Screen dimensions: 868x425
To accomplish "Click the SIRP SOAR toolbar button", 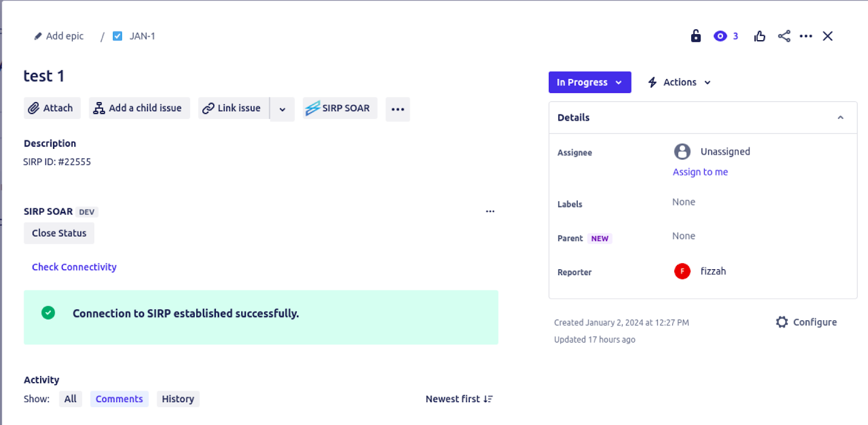I will point(340,108).
